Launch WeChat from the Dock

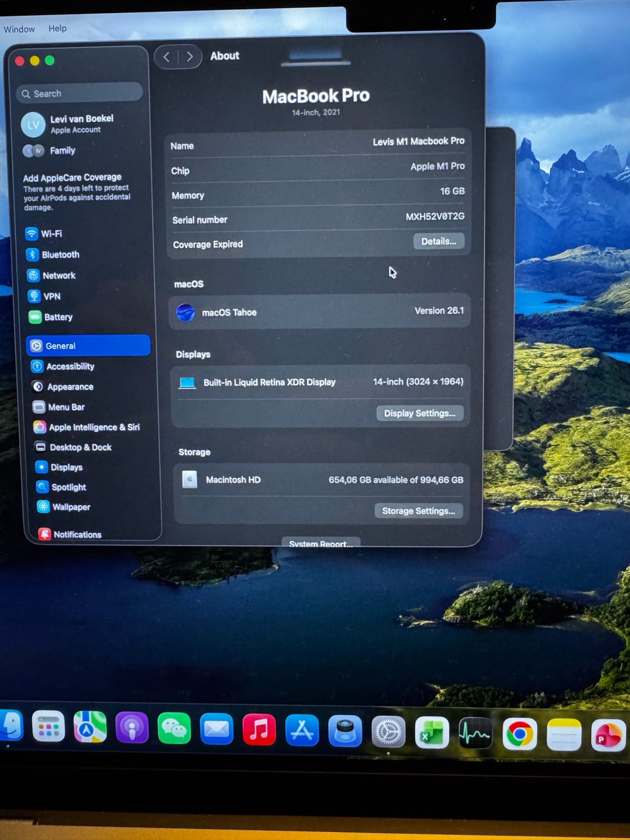coord(174,728)
